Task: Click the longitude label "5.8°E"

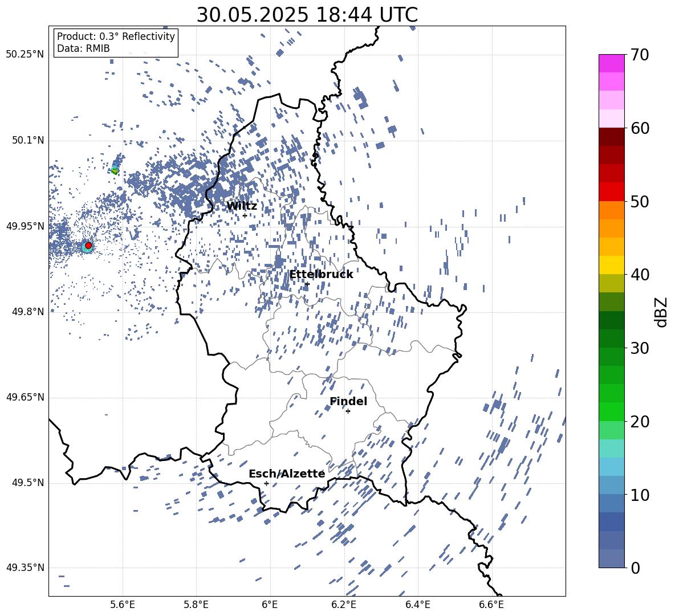Action: point(196,605)
